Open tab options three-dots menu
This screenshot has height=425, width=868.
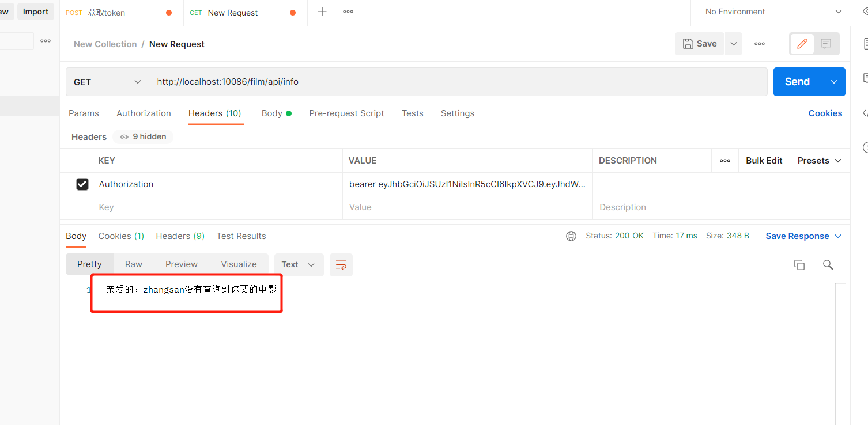coord(348,12)
